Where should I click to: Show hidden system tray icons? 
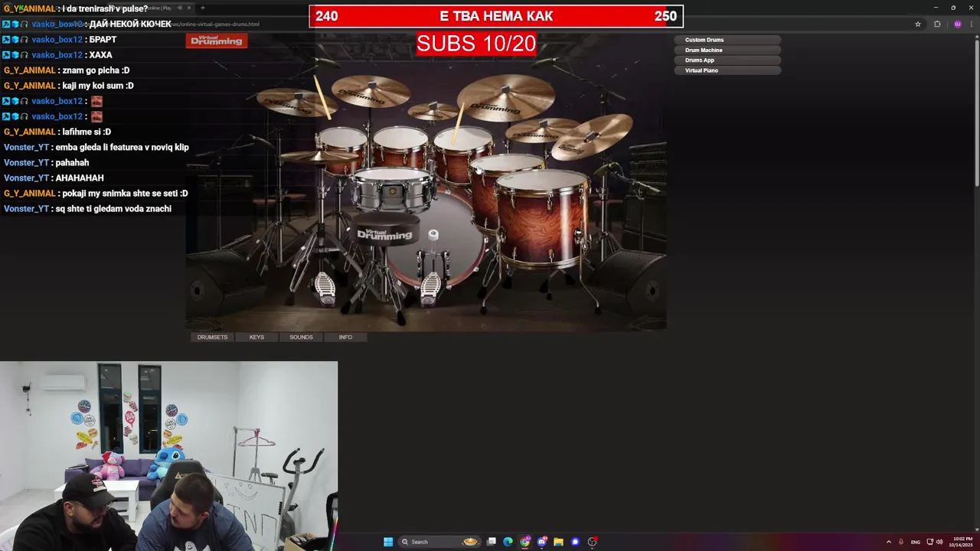888,542
